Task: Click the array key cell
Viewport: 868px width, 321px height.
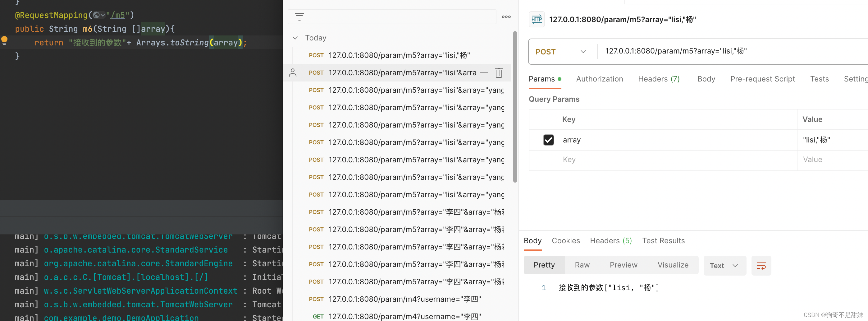Action: pos(677,140)
